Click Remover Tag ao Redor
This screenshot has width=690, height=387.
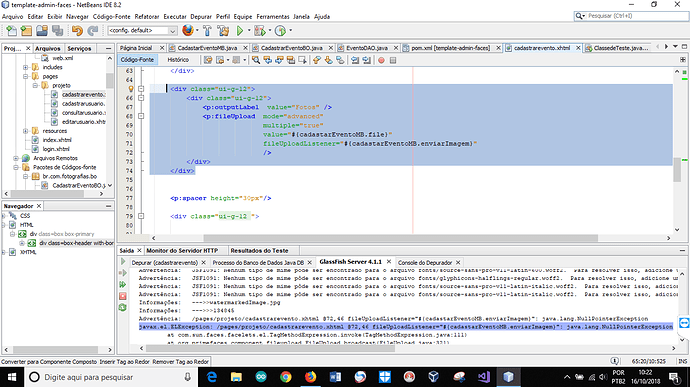click(180, 362)
